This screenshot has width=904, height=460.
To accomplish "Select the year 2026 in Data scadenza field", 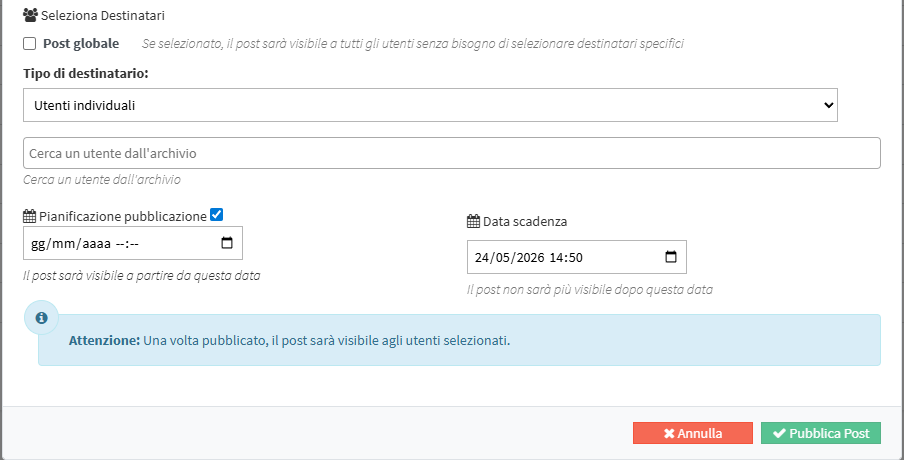I will [527, 257].
